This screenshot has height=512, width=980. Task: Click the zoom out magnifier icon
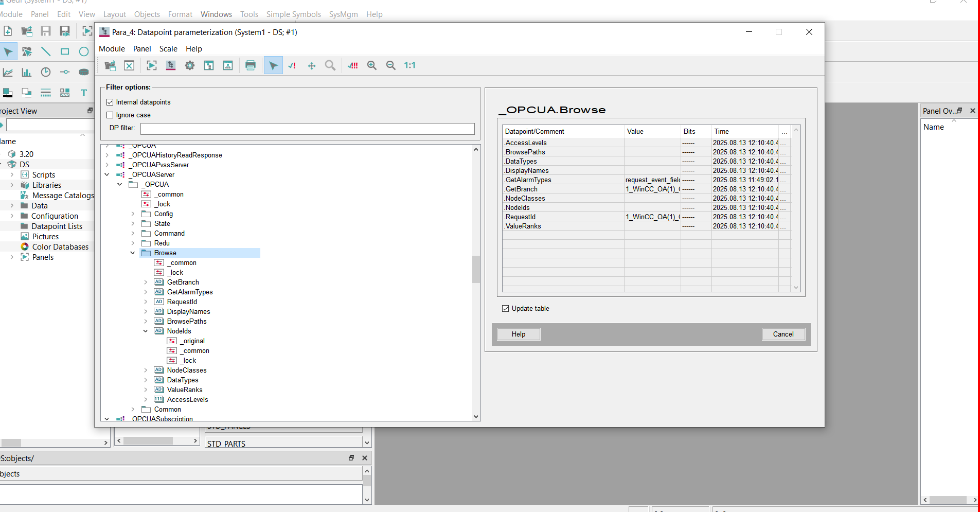(391, 65)
